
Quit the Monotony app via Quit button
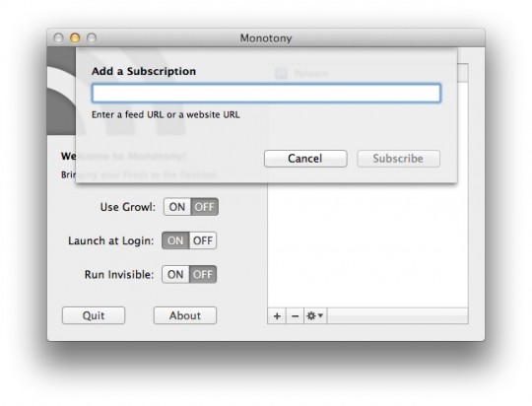coord(94,315)
